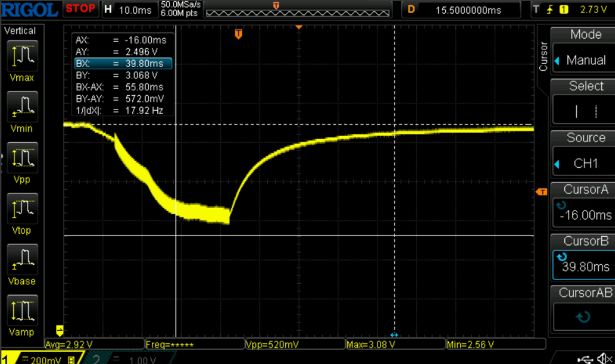This screenshot has width=615, height=364.
Task: Click the STOP run status indicator
Action: 80,9
